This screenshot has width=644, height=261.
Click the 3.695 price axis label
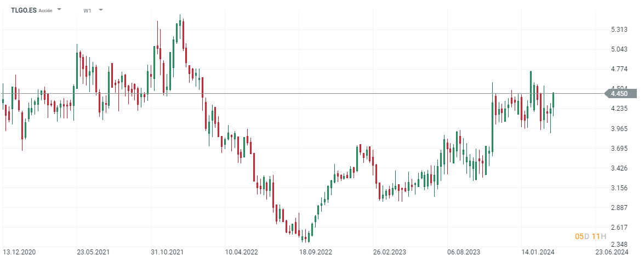point(619,149)
